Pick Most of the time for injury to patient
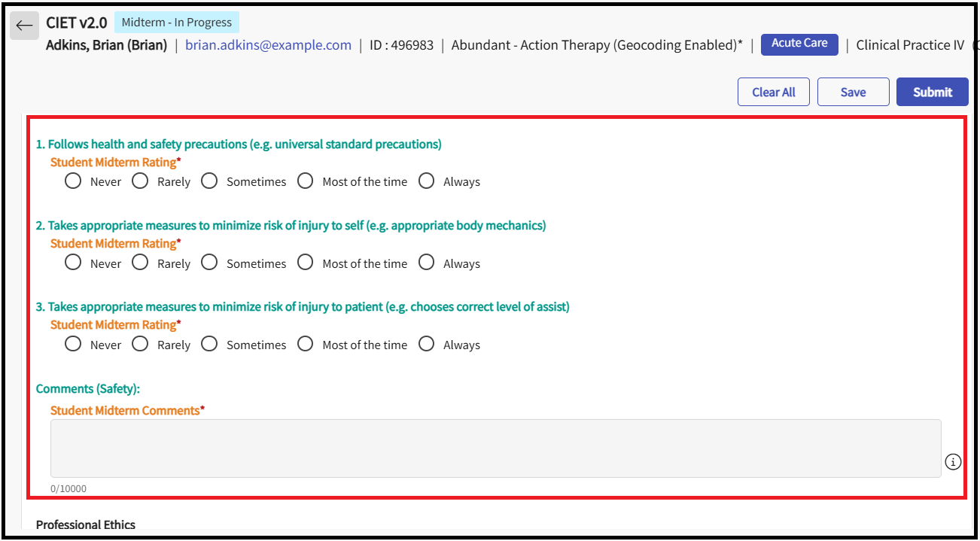 [305, 344]
